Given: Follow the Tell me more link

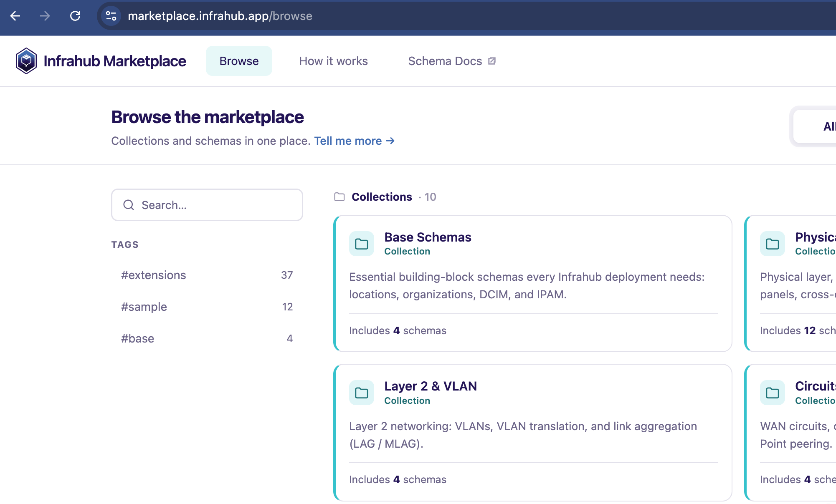Looking at the screenshot, I should (354, 141).
